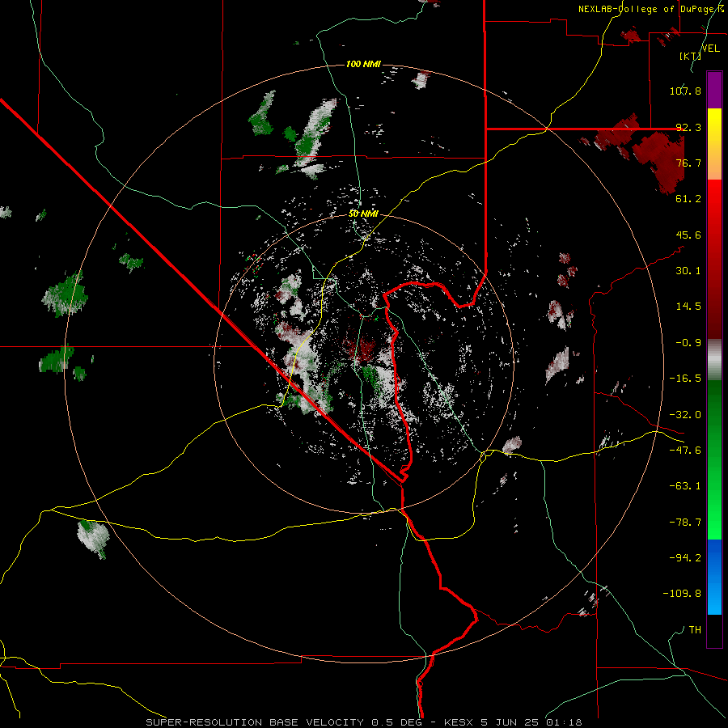728x728 pixels.
Task: Pick the dark TH segment at color bar bottom
Action: [714, 630]
